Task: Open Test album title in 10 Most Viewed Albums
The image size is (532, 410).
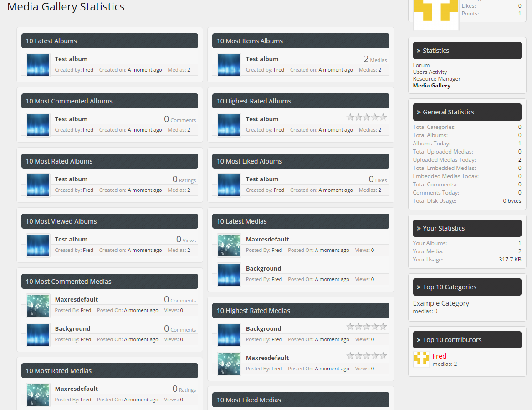Action: pos(71,239)
